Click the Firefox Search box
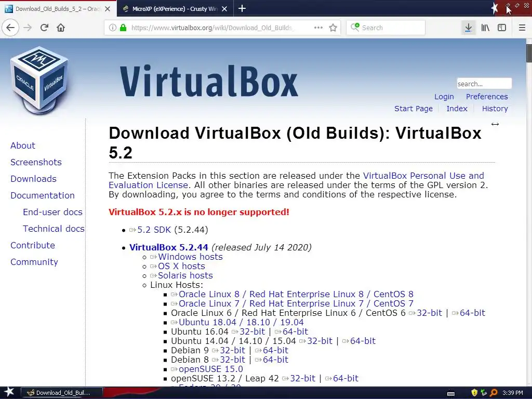This screenshot has height=399, width=532. tap(386, 28)
